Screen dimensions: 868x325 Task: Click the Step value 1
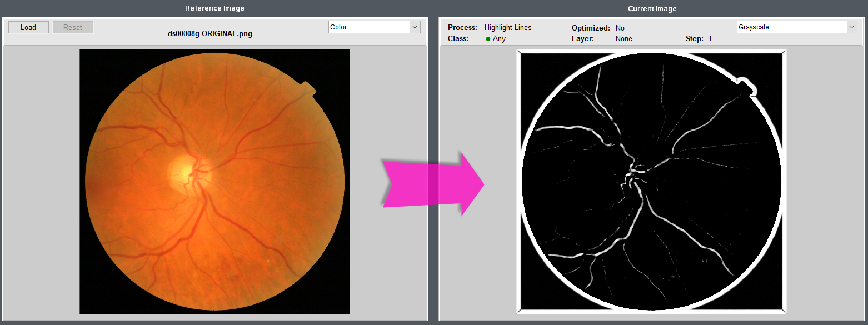tap(710, 39)
